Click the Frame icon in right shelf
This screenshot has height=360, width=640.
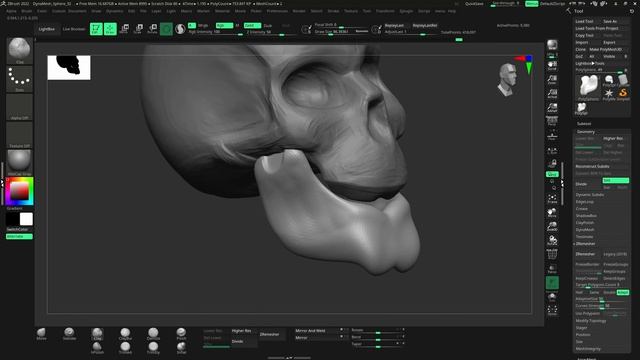552,199
